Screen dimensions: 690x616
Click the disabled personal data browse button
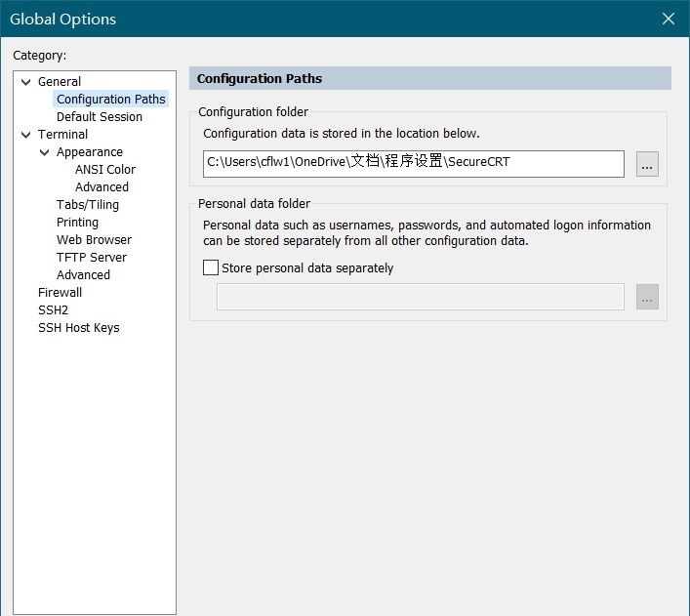pos(647,297)
